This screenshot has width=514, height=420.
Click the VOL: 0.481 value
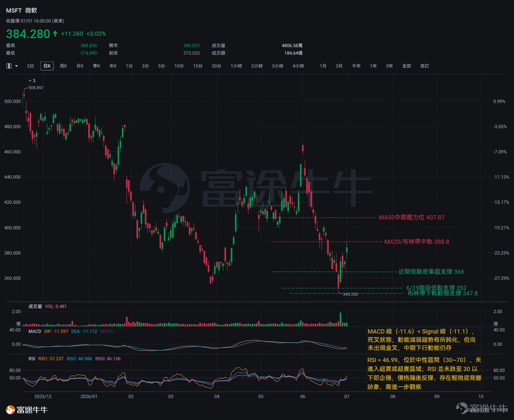(x=56, y=306)
